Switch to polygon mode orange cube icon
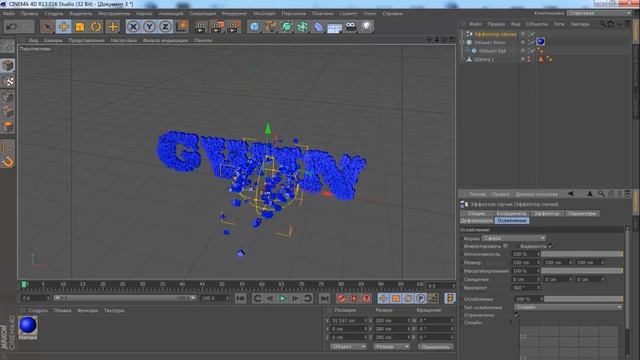 [8, 127]
